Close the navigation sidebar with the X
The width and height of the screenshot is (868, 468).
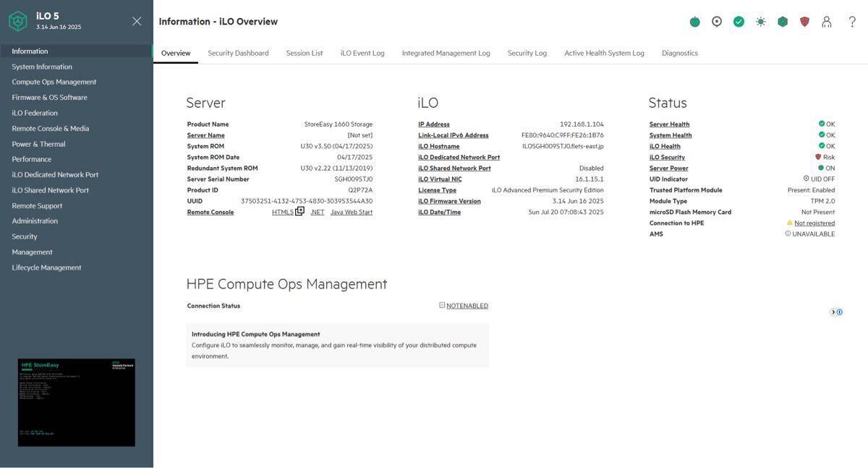point(137,22)
